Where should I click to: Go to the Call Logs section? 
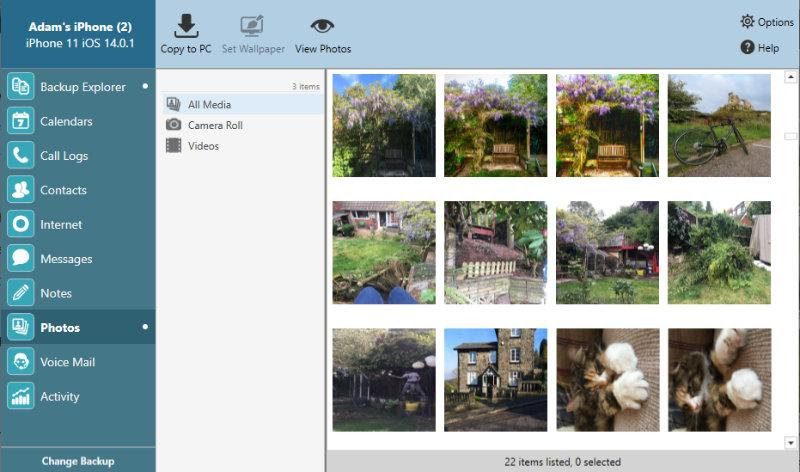[x=64, y=156]
